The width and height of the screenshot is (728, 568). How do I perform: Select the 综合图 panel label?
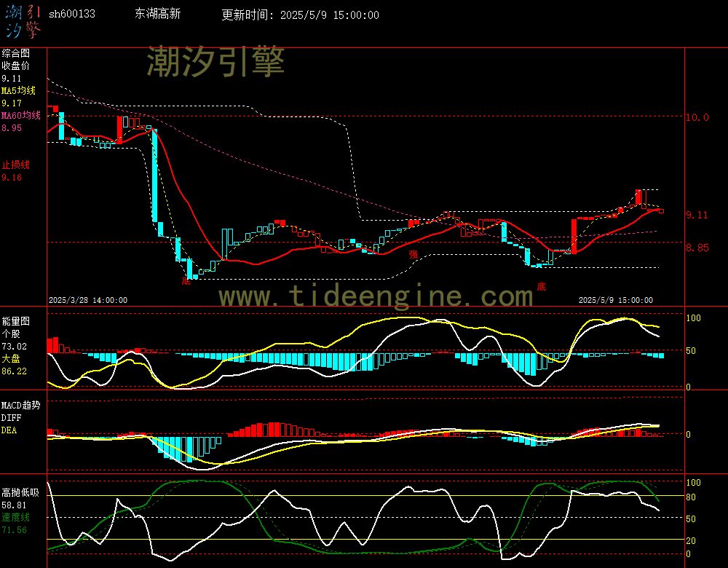[x=15, y=53]
